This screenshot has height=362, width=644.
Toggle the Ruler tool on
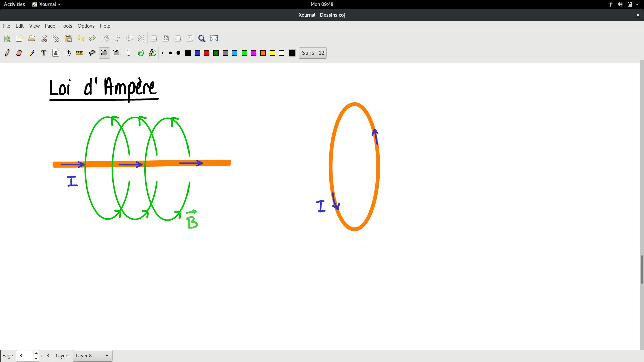click(x=79, y=53)
